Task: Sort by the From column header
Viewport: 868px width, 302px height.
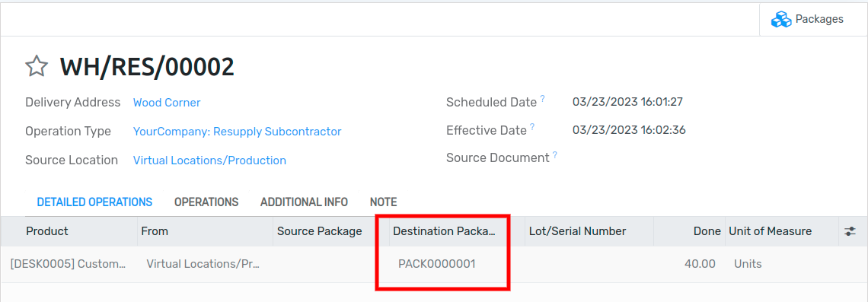Action: (x=206, y=231)
